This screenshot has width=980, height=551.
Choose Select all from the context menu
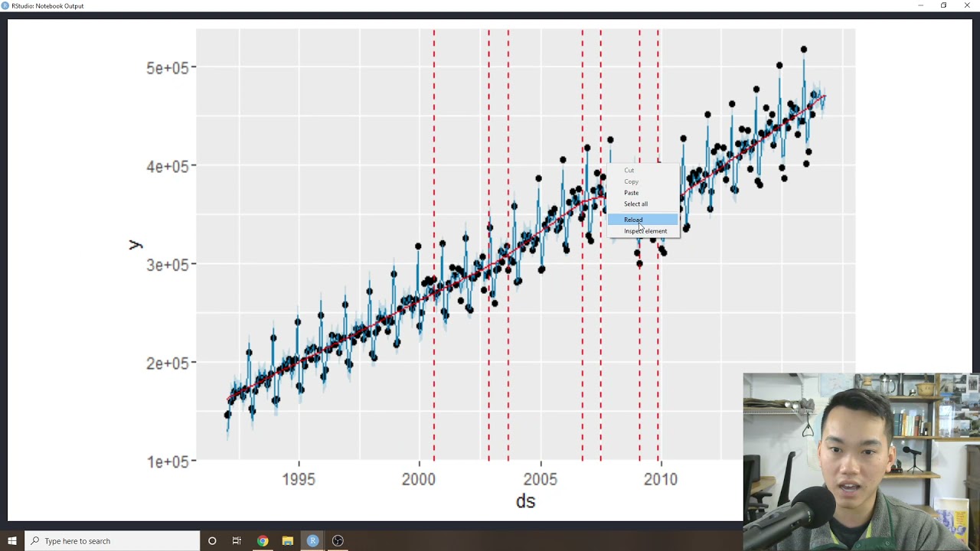pyautogui.click(x=635, y=204)
